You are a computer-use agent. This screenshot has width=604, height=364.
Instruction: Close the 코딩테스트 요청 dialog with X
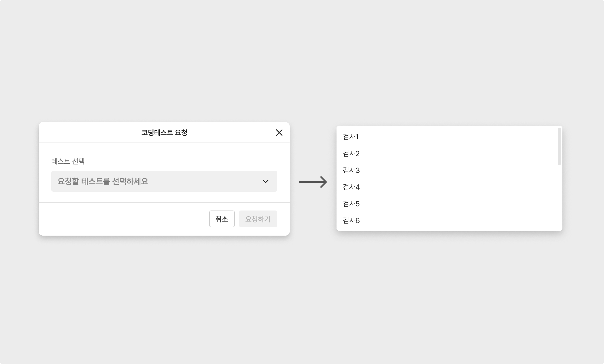coord(279,133)
